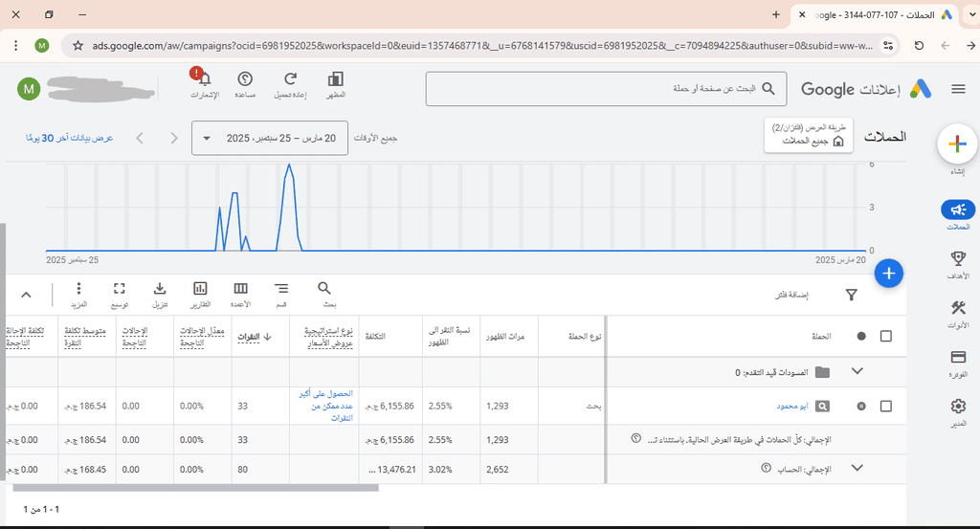This screenshot has height=529, width=980.
Task: Click the reload (إعادة تحميل) icon
Action: click(290, 79)
